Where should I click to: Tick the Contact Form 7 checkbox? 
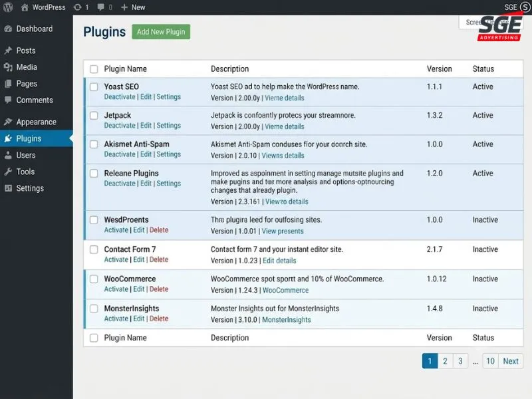coord(94,250)
